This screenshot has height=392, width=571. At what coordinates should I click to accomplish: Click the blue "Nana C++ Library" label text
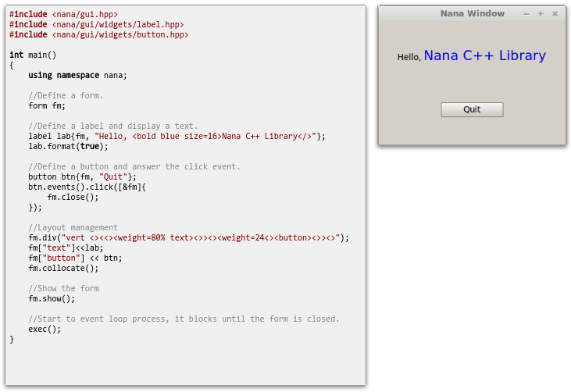point(485,55)
